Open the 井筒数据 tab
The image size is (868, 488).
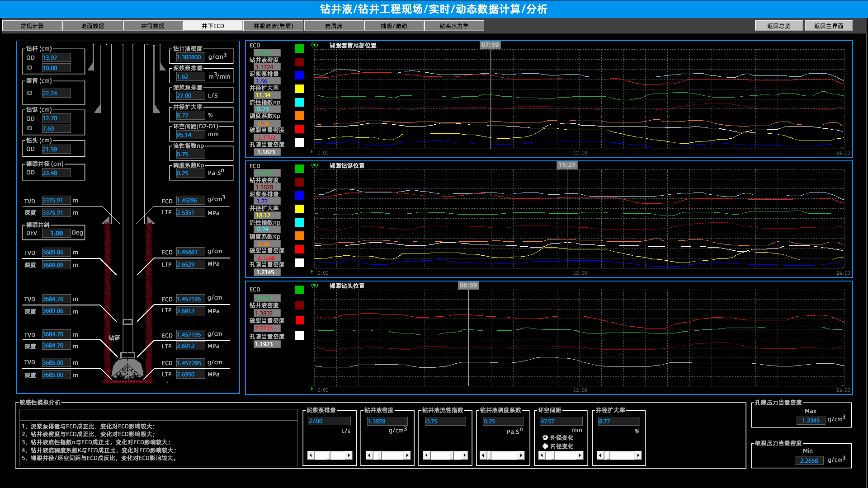[153, 26]
